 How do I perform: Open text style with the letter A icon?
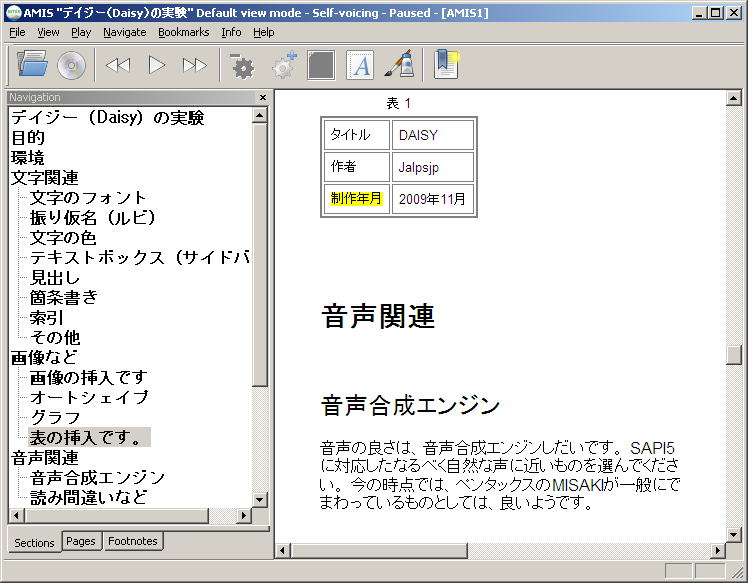tap(360, 65)
